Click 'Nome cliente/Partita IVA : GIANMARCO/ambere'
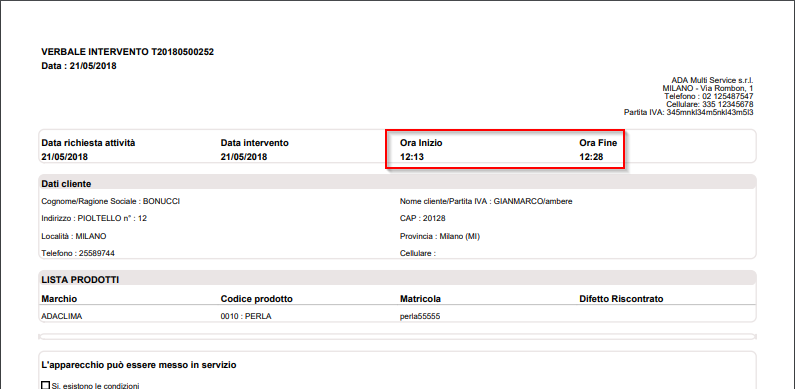This screenshot has height=389, width=795. 486,201
